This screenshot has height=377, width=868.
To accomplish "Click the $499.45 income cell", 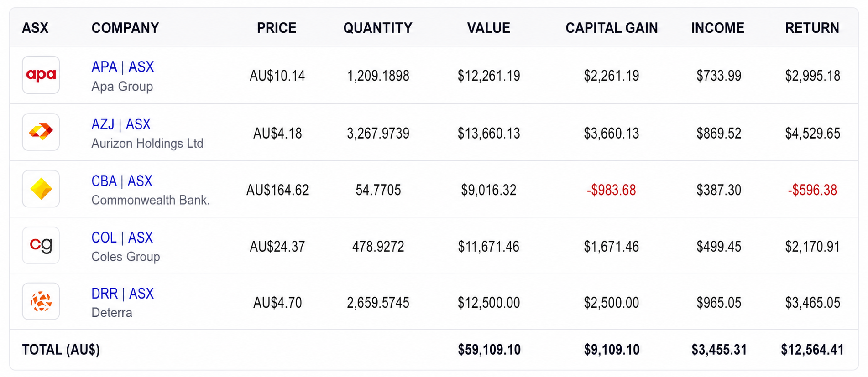I will tap(719, 247).
